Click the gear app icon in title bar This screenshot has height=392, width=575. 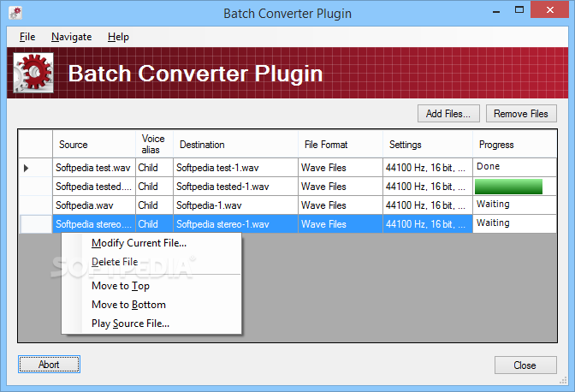[x=15, y=13]
